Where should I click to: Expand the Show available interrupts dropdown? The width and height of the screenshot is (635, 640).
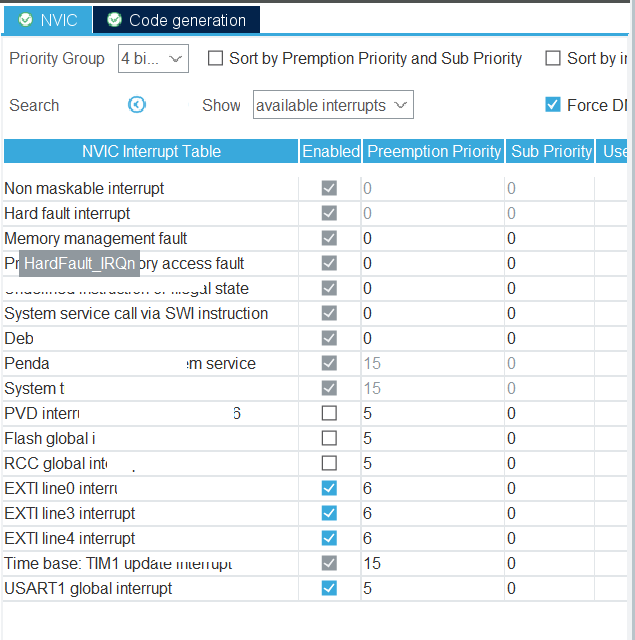click(332, 105)
